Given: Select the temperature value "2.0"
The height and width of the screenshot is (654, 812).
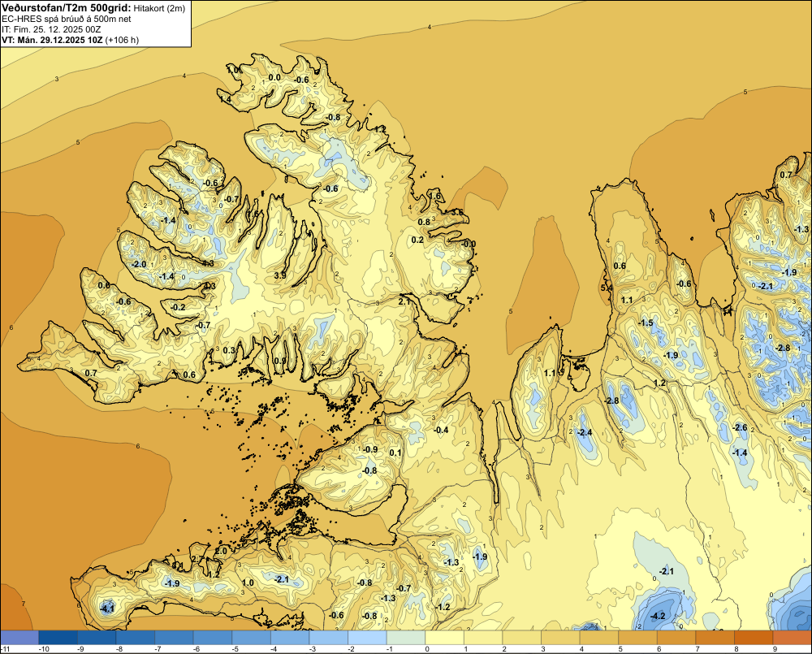Looking at the screenshot, I should point(221,551).
